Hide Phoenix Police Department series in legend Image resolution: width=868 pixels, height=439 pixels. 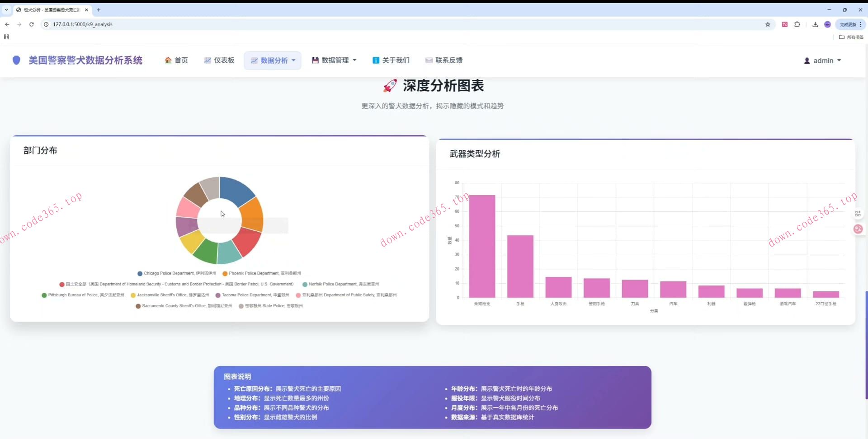[261, 273]
